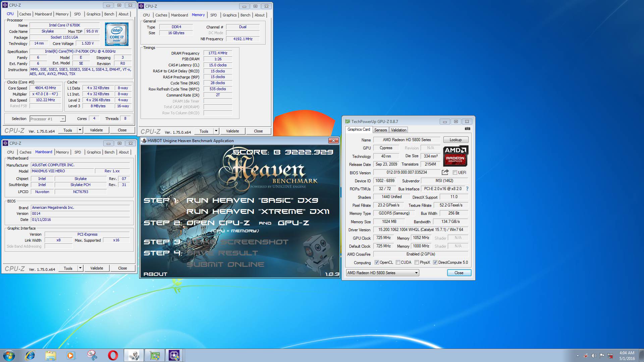The height and width of the screenshot is (362, 644).
Task: Click the DRAM Frequency field 1772.4 MHz
Action: [x=218, y=53]
